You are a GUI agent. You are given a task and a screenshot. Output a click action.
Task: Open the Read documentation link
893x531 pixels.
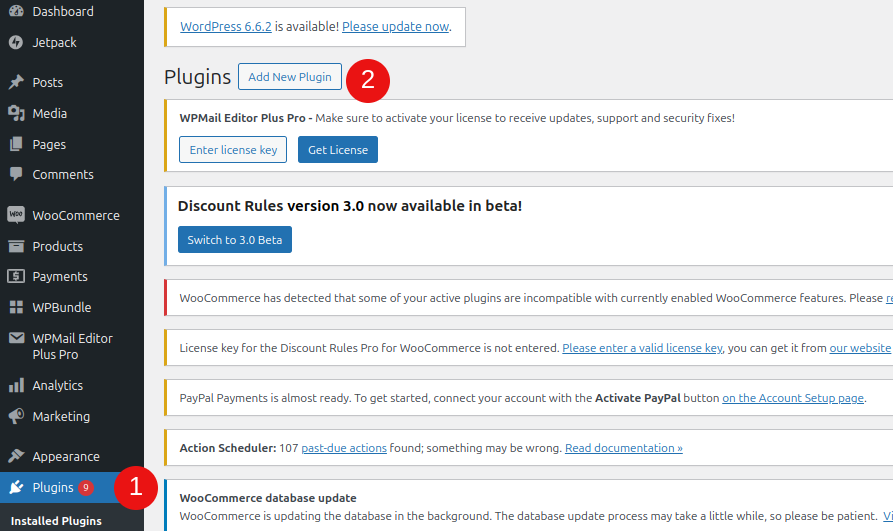(624, 448)
